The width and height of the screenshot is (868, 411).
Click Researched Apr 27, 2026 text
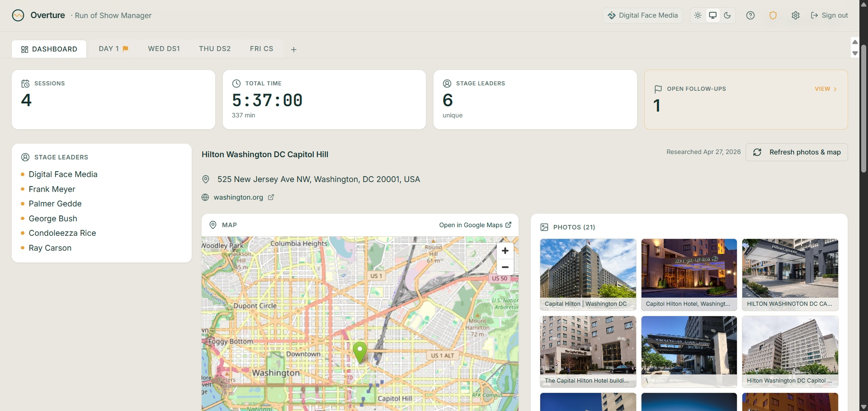pyautogui.click(x=703, y=152)
